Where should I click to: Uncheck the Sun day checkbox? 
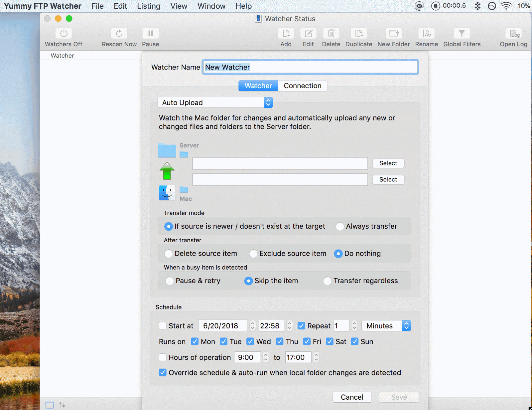[x=355, y=341]
